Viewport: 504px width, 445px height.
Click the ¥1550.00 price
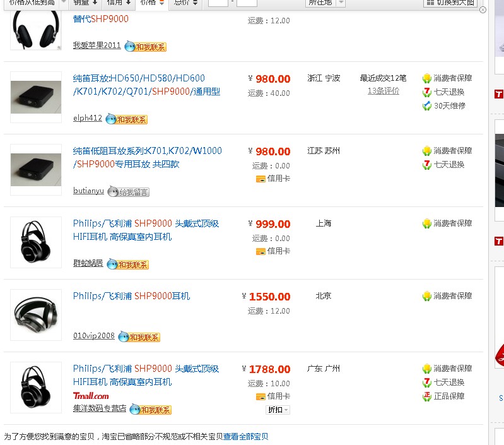(266, 297)
